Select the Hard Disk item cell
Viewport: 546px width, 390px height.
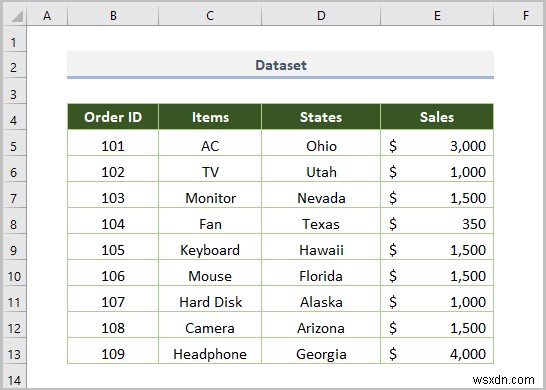pyautogui.click(x=210, y=299)
